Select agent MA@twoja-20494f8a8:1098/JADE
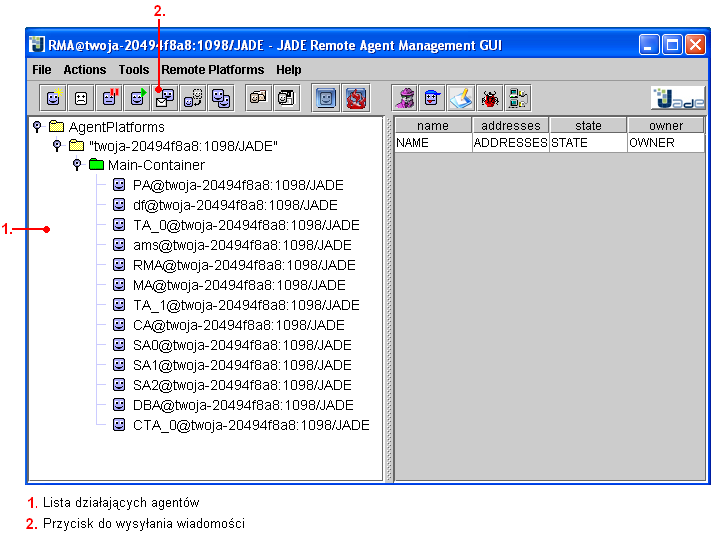The height and width of the screenshot is (543, 714). (x=229, y=285)
